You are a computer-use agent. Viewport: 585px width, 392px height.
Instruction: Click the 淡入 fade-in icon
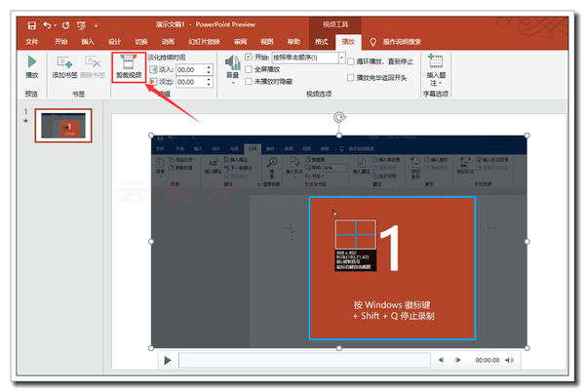coord(153,69)
